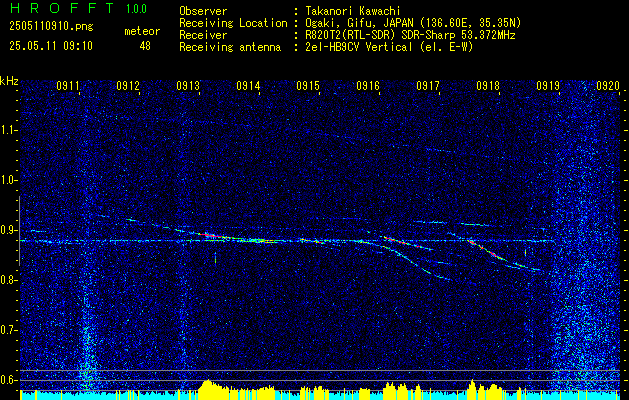Click the Ogaki, Gifu, JAPAN location text
The height and width of the screenshot is (400, 629).
click(x=413, y=23)
